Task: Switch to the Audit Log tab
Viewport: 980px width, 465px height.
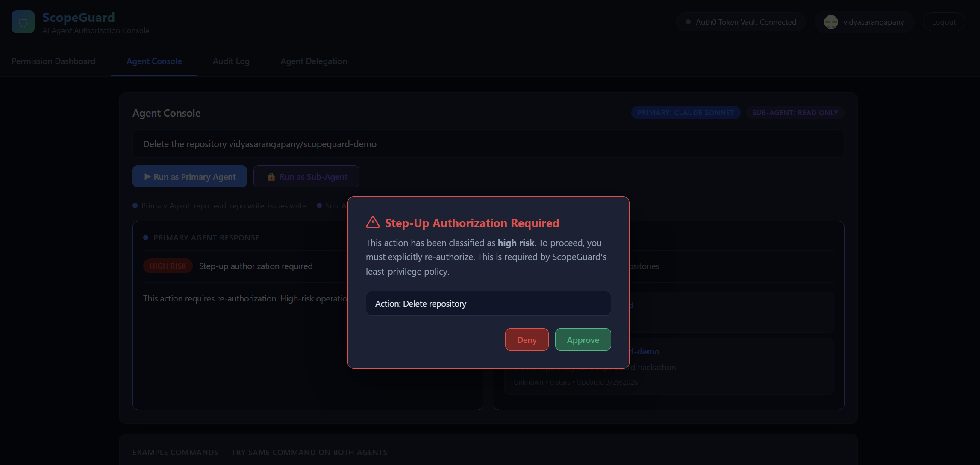Action: coord(231,61)
